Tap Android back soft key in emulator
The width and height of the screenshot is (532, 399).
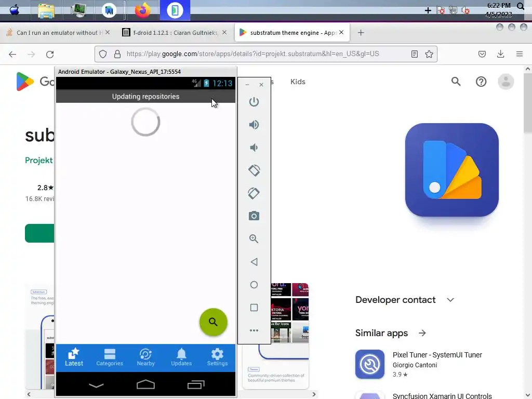[x=96, y=385]
